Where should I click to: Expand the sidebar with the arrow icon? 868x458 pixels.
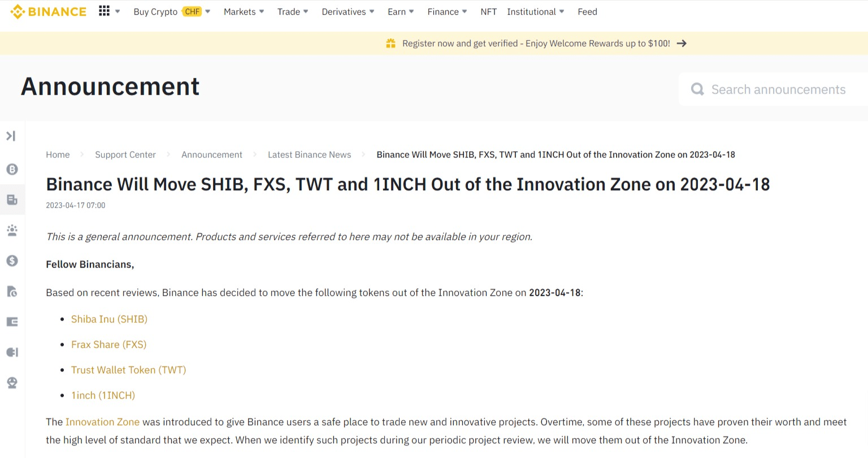pos(11,136)
